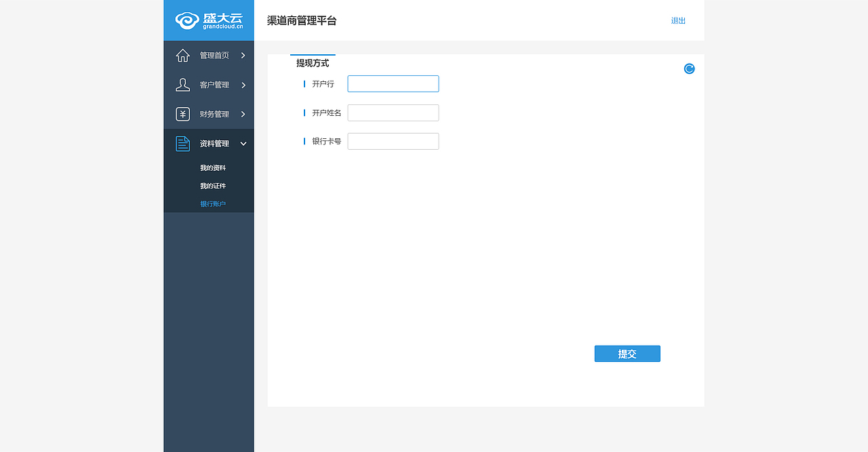The width and height of the screenshot is (868, 452).
Task: Click the 盛大云 grandcloud logo
Action: click(209, 20)
